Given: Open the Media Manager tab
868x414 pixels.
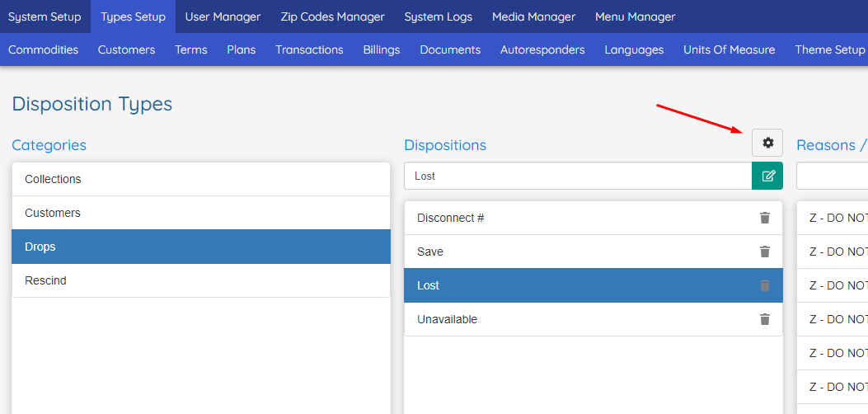Looking at the screenshot, I should pos(533,16).
